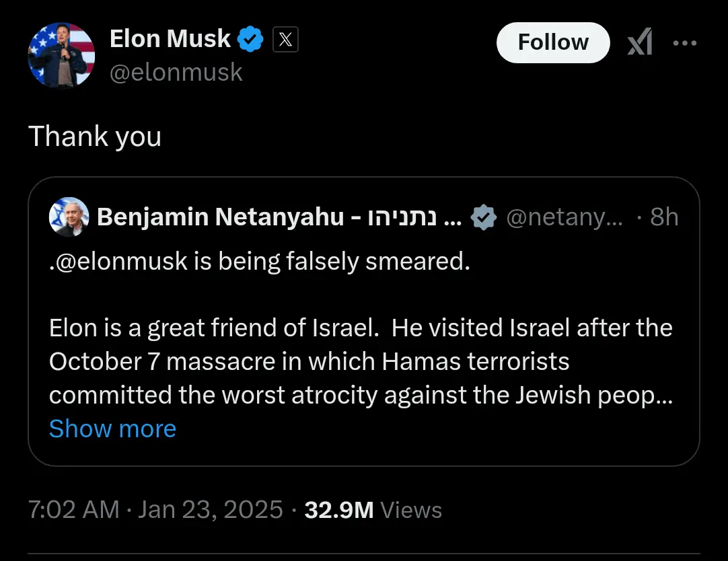Open the @elonmusk handle below the name

coord(176,72)
